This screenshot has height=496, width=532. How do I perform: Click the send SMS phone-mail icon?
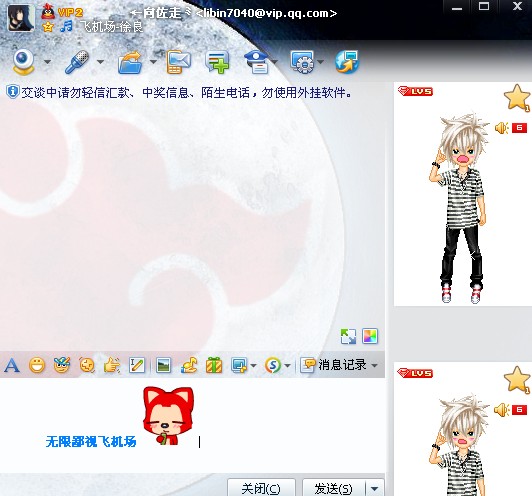[178, 62]
